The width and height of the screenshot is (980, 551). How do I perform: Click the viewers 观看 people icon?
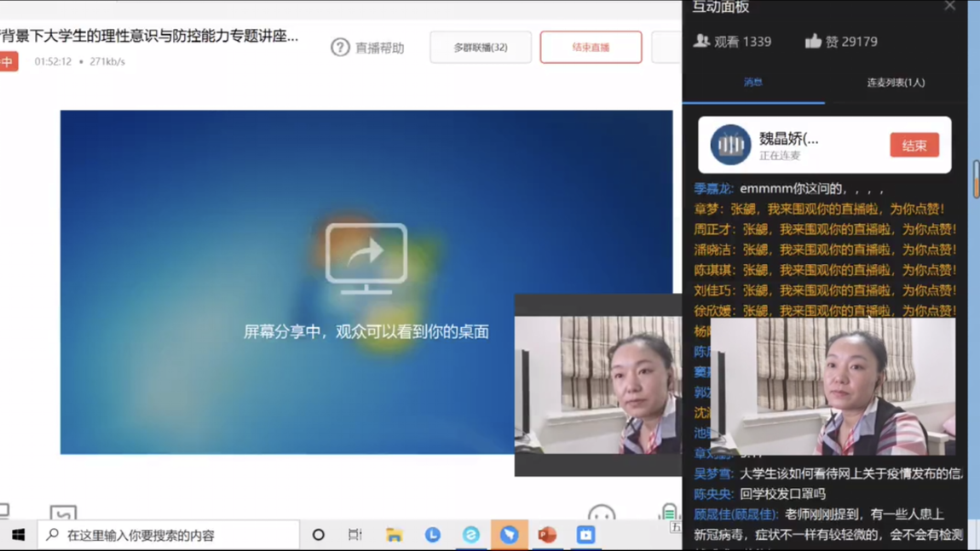pyautogui.click(x=701, y=41)
